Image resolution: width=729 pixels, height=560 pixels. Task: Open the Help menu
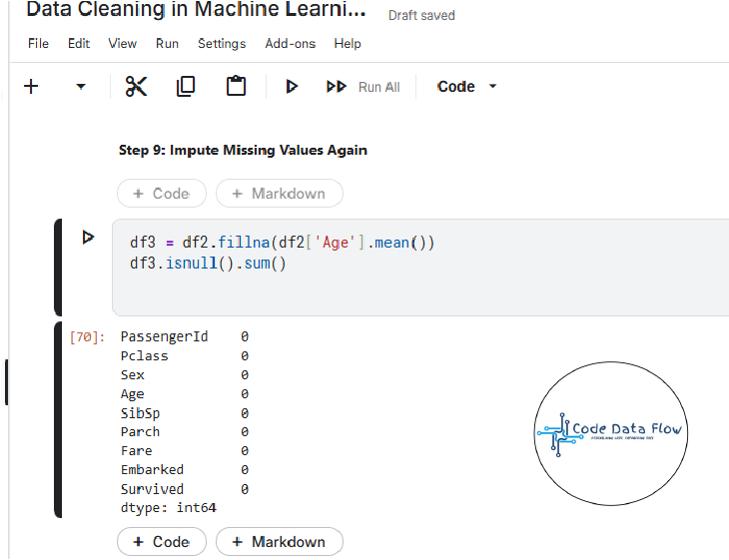(x=348, y=44)
